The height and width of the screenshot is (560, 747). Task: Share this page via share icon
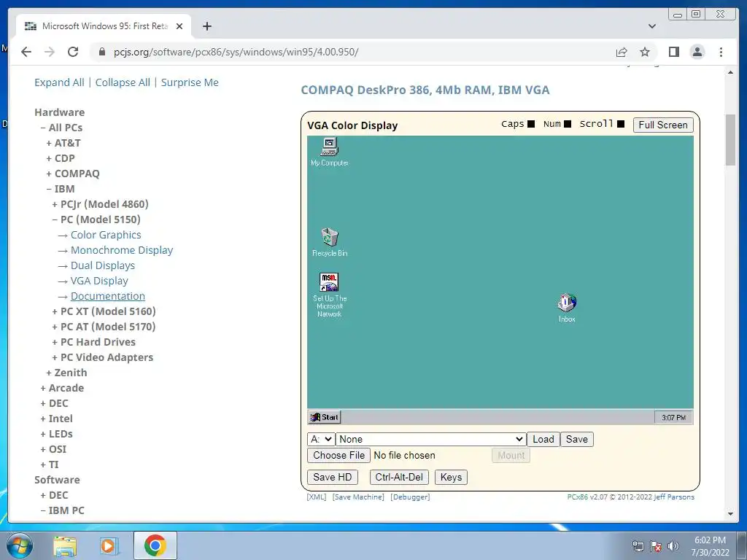[622, 52]
